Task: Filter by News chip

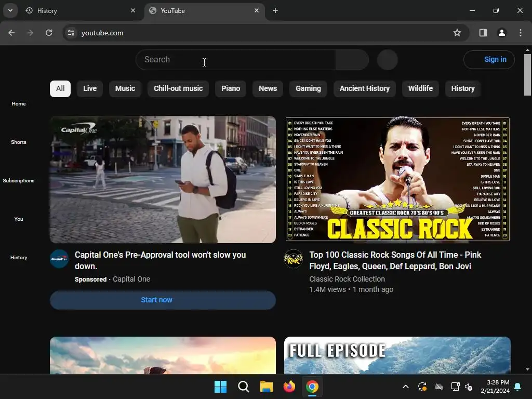Action: click(268, 88)
